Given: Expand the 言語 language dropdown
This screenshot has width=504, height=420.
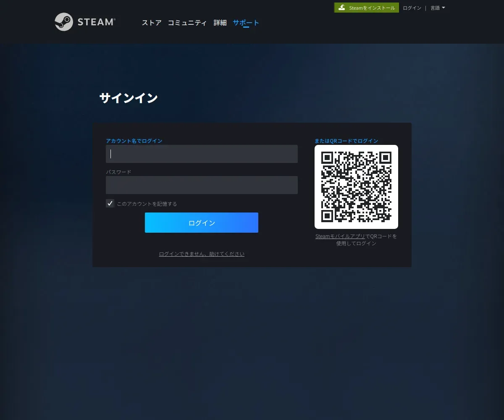Looking at the screenshot, I should (x=438, y=8).
